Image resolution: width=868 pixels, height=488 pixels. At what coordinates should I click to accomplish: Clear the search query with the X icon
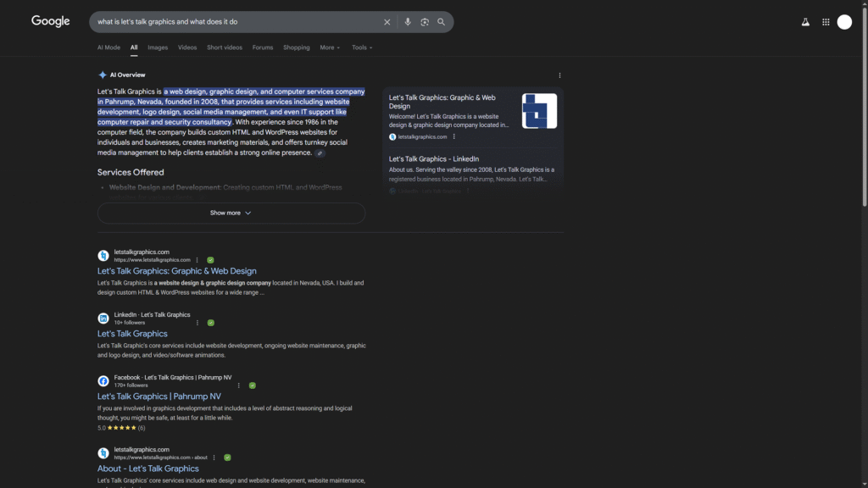(x=387, y=22)
